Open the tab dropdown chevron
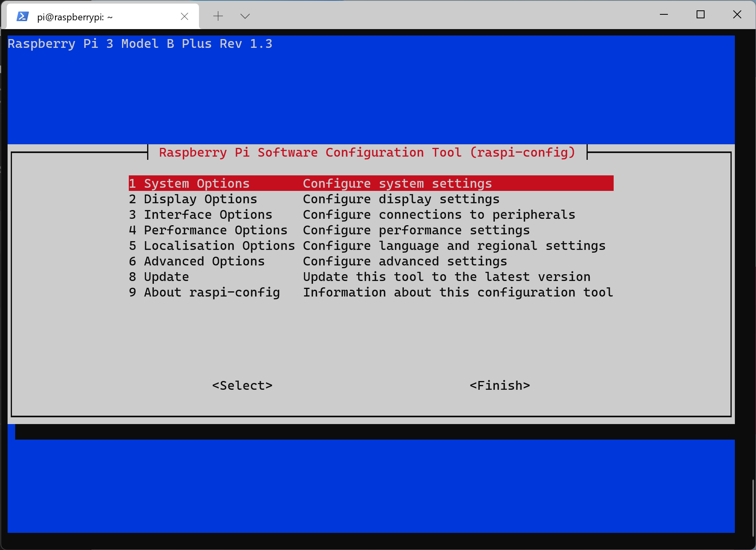The width and height of the screenshot is (756, 550). (x=245, y=16)
